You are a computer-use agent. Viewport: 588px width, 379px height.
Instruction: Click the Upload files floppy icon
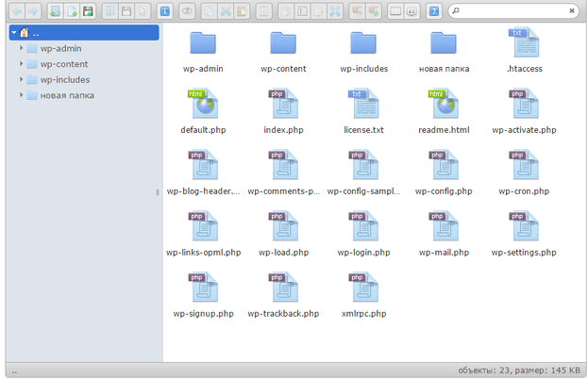click(88, 11)
